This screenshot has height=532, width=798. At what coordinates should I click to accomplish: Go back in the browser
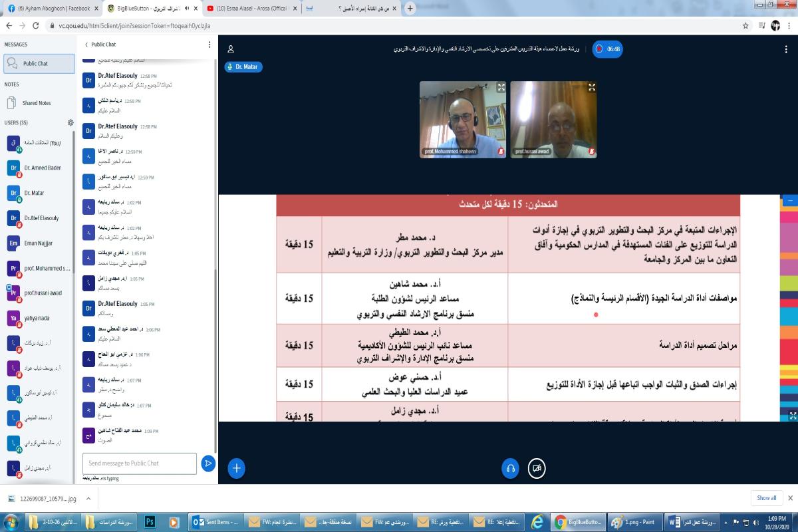pos(9,25)
